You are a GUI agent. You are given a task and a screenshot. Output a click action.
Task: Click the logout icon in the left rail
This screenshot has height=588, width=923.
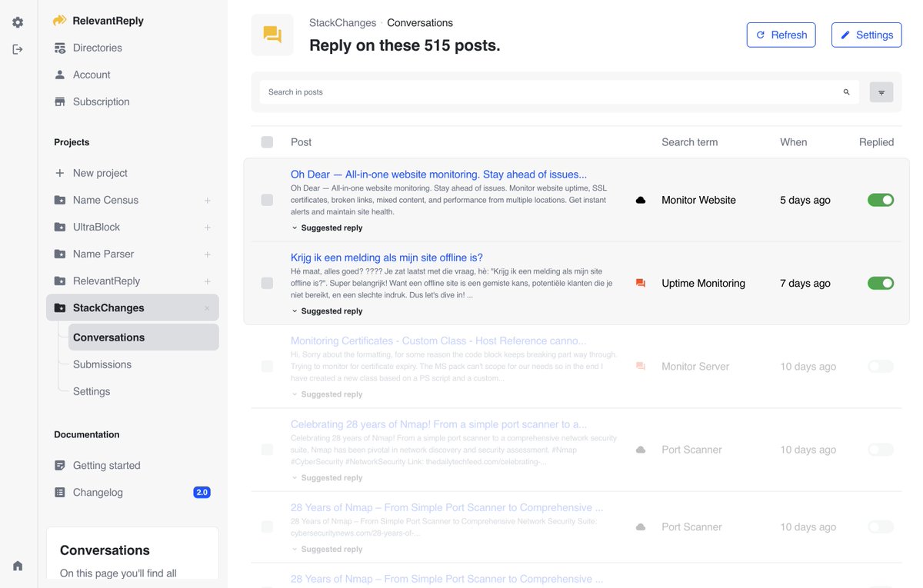[18, 49]
